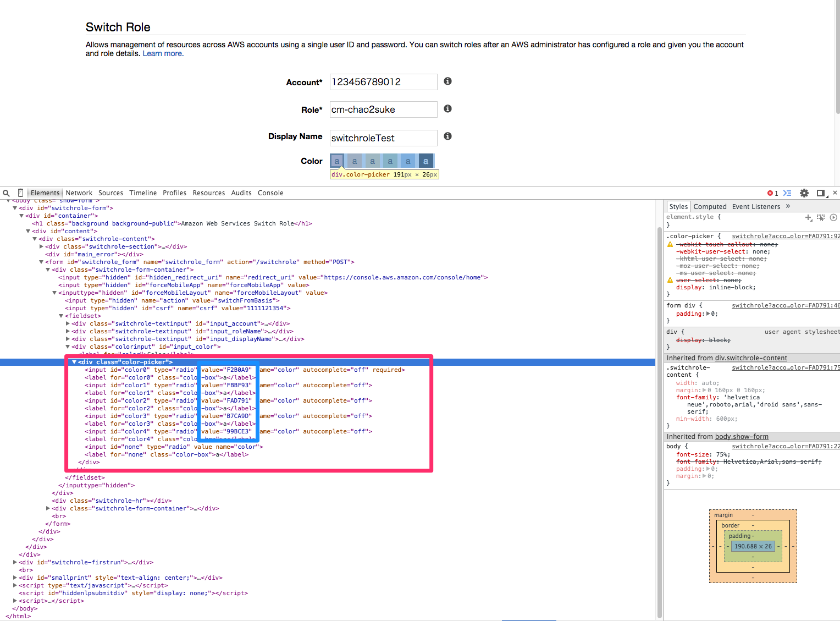Open the Elements tab
This screenshot has height=621, width=840.
click(45, 193)
